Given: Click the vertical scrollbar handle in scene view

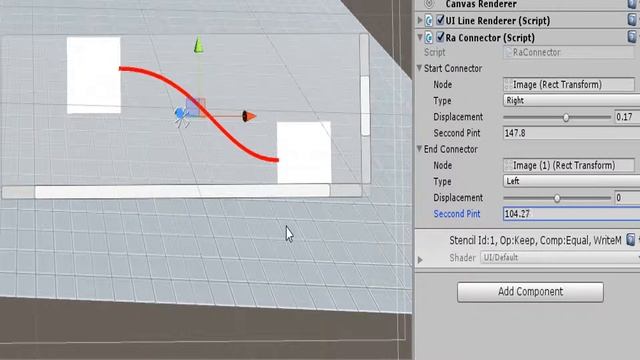Looking at the screenshot, I should pos(365,105).
